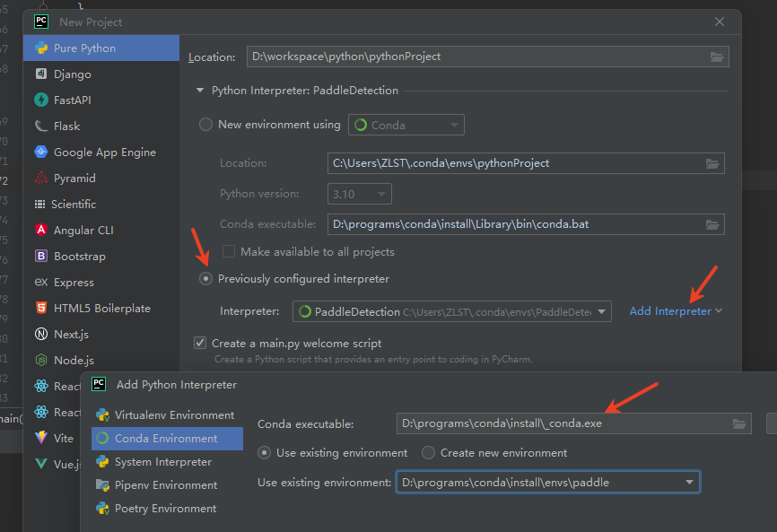Select Pure Python project type
The height and width of the screenshot is (532, 777).
point(101,48)
